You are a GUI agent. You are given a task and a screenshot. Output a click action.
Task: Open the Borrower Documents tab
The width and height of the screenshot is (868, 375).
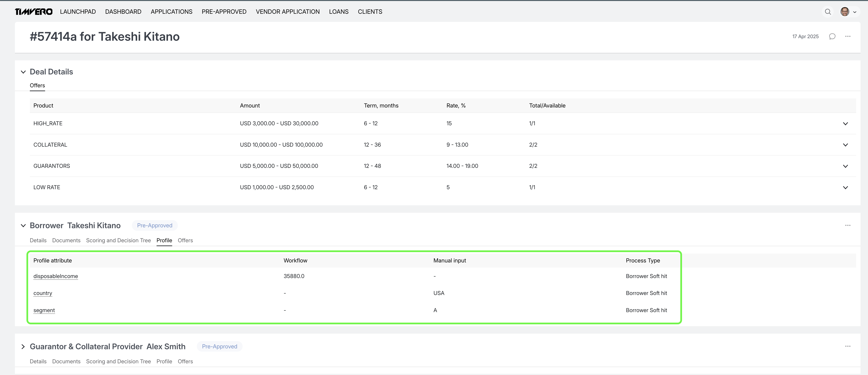66,240
